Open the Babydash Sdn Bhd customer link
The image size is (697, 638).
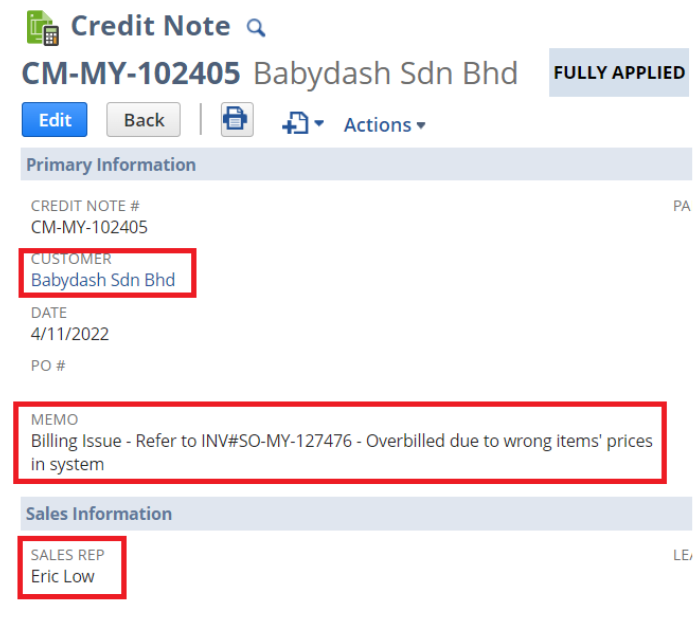point(103,280)
